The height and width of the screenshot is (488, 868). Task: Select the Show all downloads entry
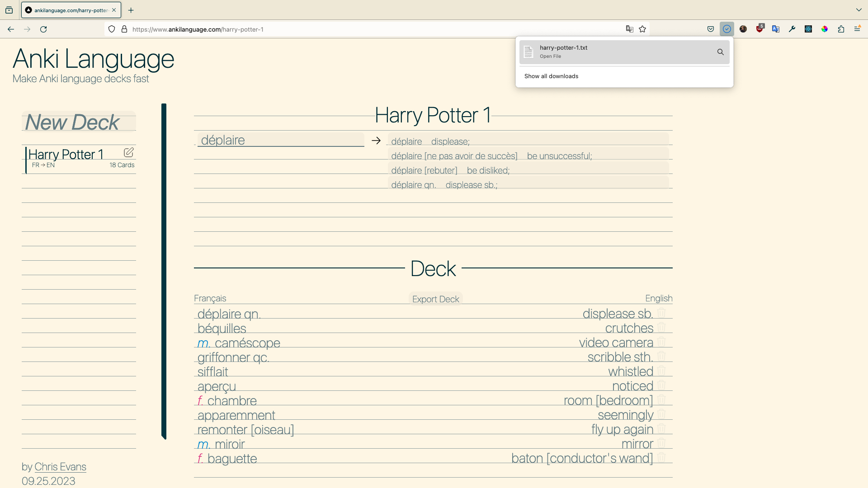[x=551, y=76]
